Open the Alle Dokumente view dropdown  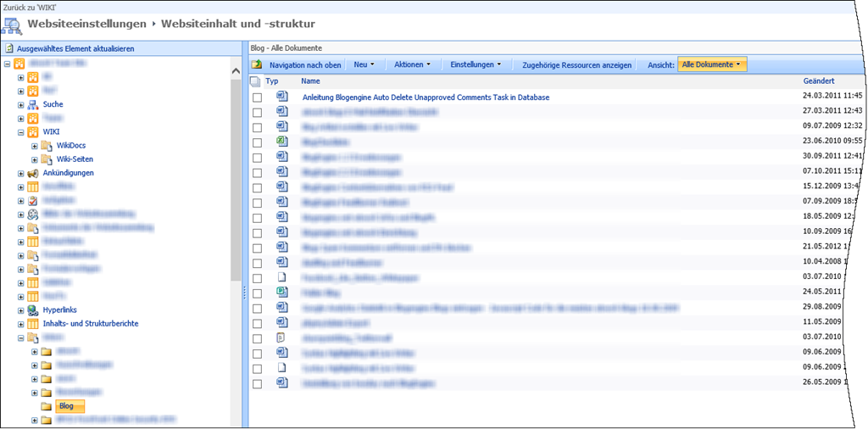(712, 64)
